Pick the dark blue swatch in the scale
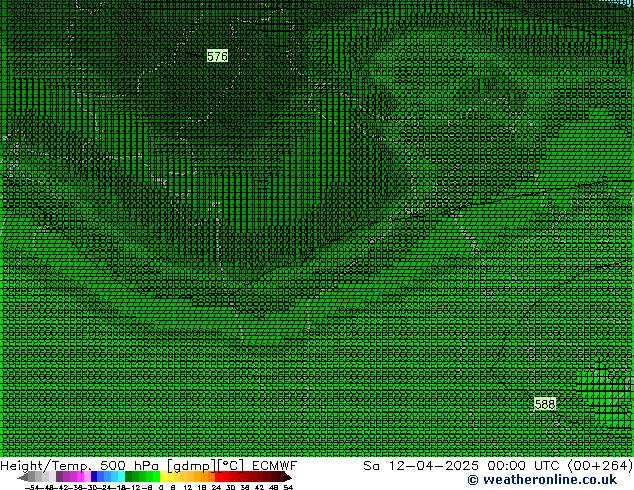Image resolution: width=634 pixels, height=490 pixels. tap(94, 476)
